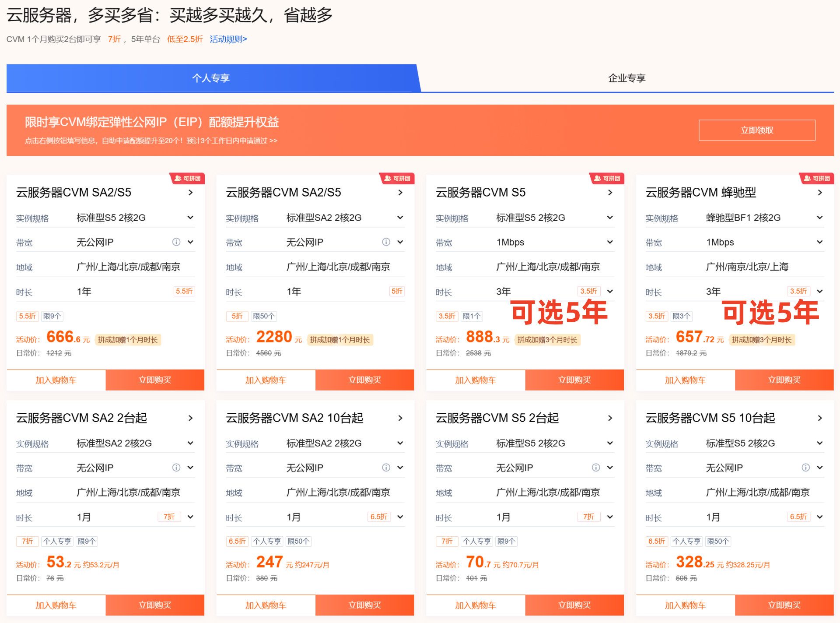840x623 pixels.
Task: Click 可拼团 badge on 2280元 card
Action: pyautogui.click(x=397, y=179)
